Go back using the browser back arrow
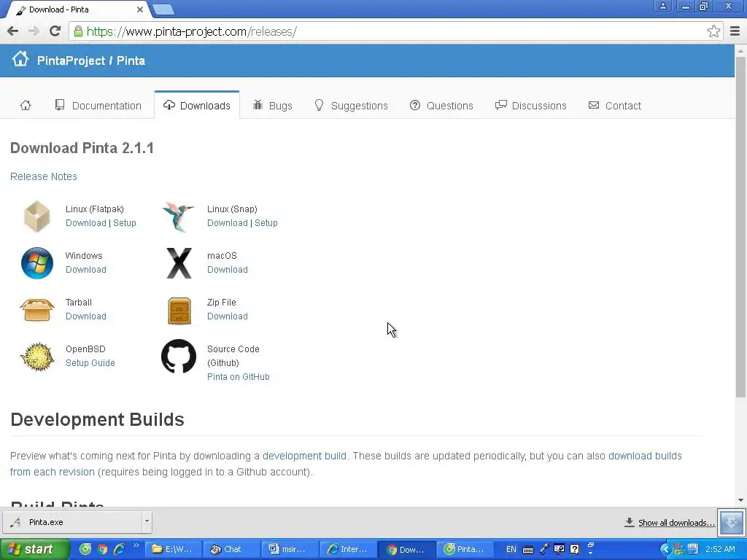The height and width of the screenshot is (560, 747). tap(12, 31)
